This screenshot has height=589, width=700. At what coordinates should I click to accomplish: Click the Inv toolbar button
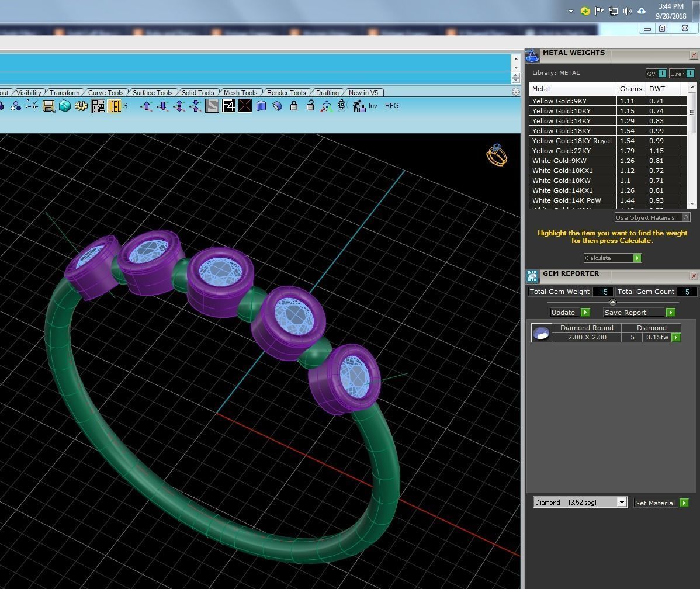[373, 106]
